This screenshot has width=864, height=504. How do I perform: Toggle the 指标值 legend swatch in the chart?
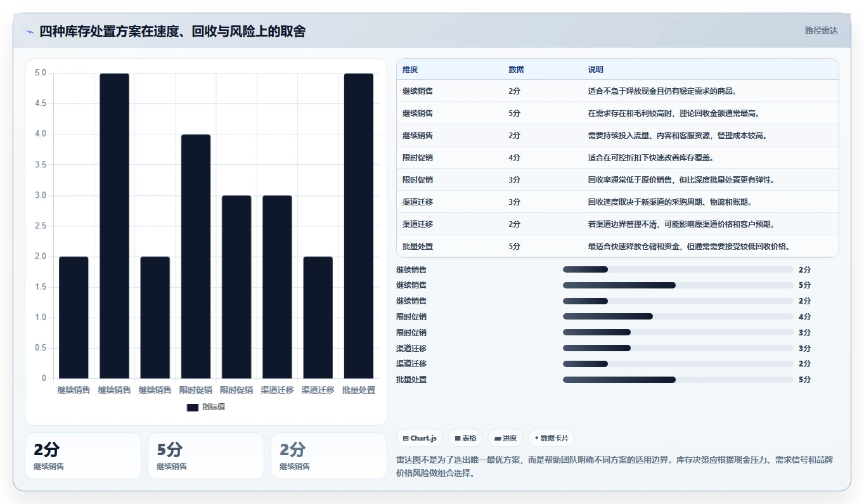[x=193, y=407]
